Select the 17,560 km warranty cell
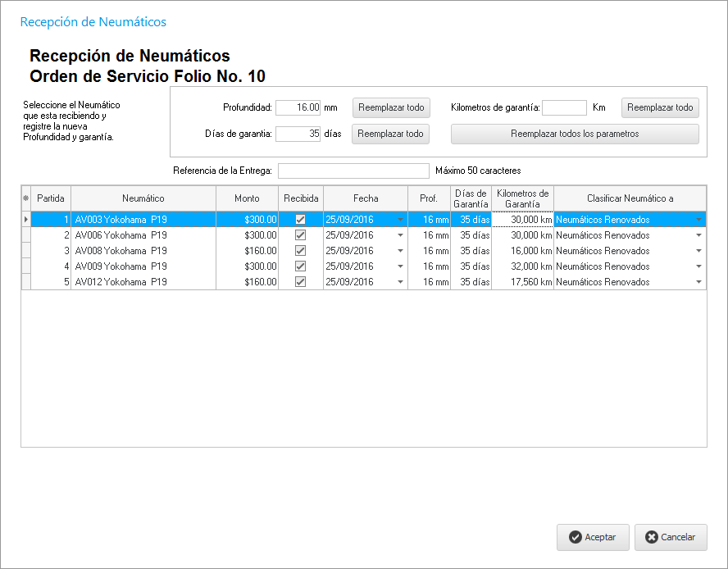Viewport: 728px width, 569px height. (x=522, y=282)
